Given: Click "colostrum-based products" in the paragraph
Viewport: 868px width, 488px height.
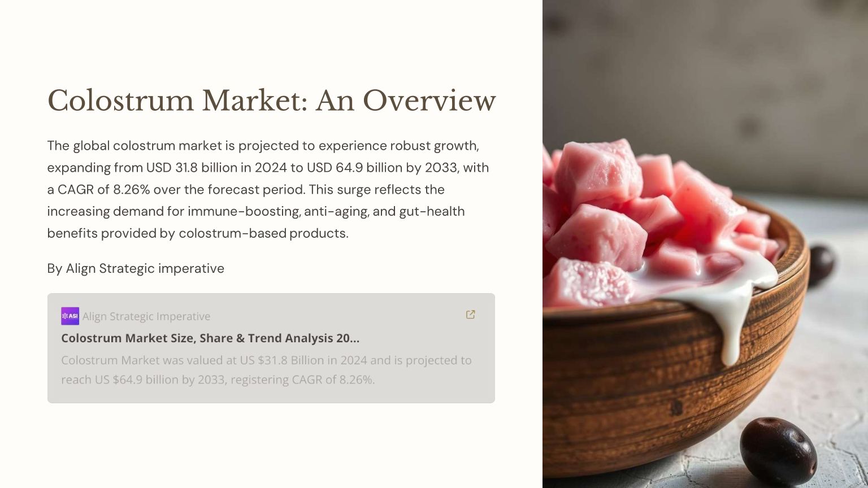Looking at the screenshot, I should click(262, 233).
